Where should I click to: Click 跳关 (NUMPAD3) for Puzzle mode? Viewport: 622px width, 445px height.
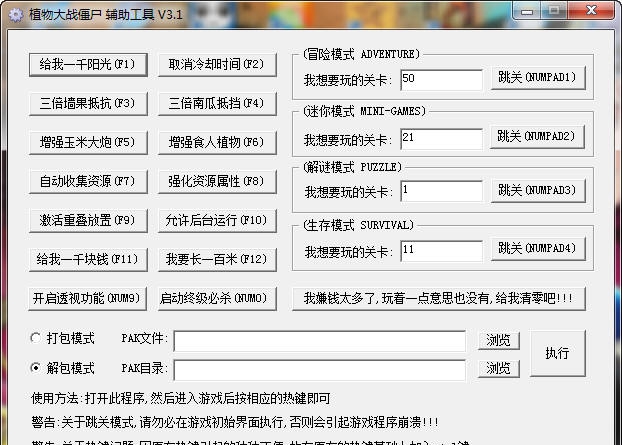(x=538, y=191)
